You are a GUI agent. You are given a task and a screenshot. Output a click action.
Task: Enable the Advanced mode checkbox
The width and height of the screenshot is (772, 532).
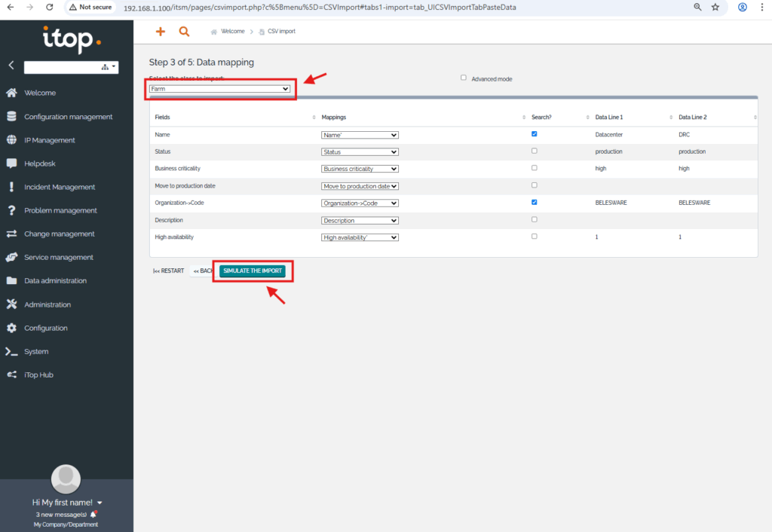[x=464, y=78]
